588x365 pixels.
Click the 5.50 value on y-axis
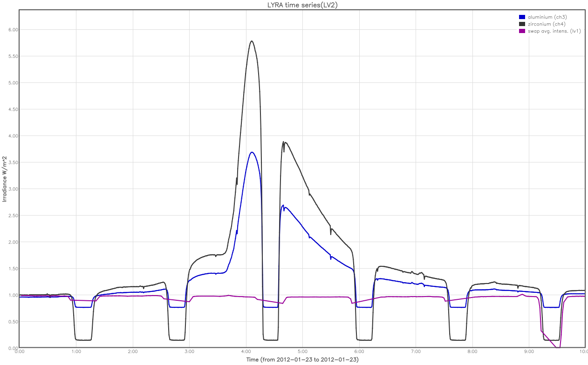click(13, 56)
